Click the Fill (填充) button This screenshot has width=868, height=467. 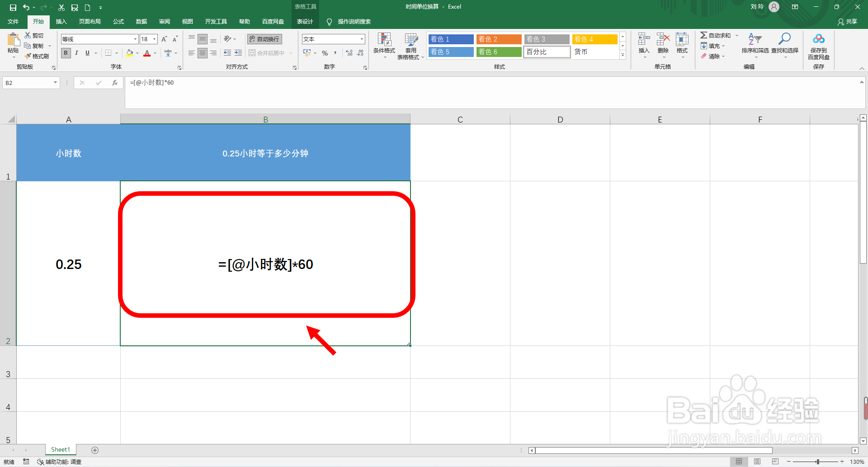[712, 46]
